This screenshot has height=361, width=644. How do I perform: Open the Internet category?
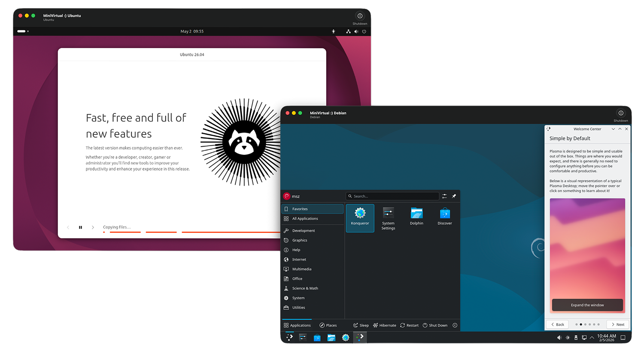pyautogui.click(x=313, y=260)
